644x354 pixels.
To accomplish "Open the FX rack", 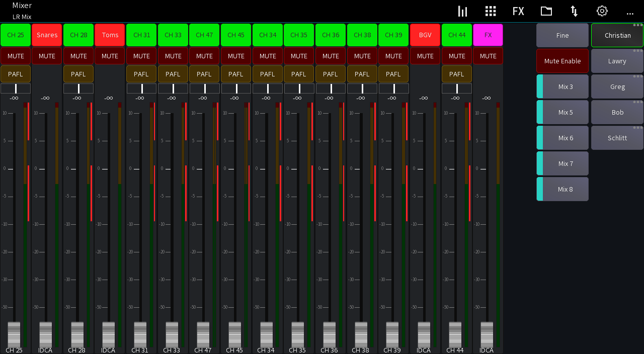I will point(518,11).
